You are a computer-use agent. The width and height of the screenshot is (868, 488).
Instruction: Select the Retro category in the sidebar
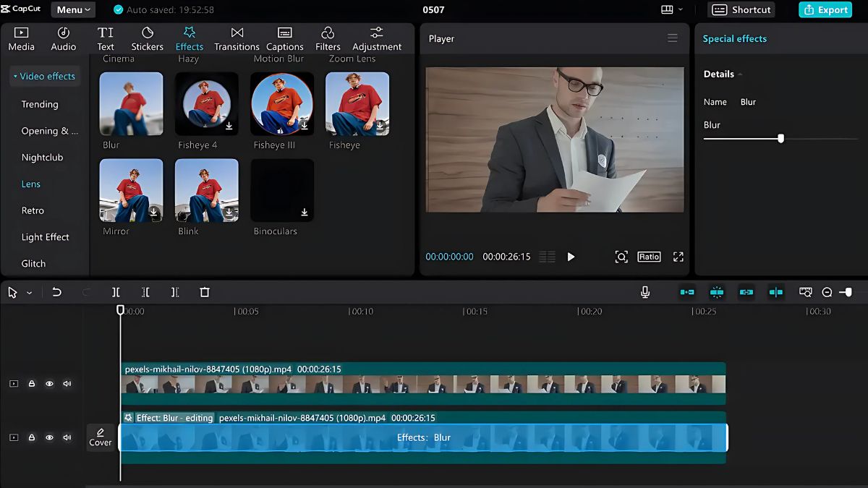pos(34,210)
